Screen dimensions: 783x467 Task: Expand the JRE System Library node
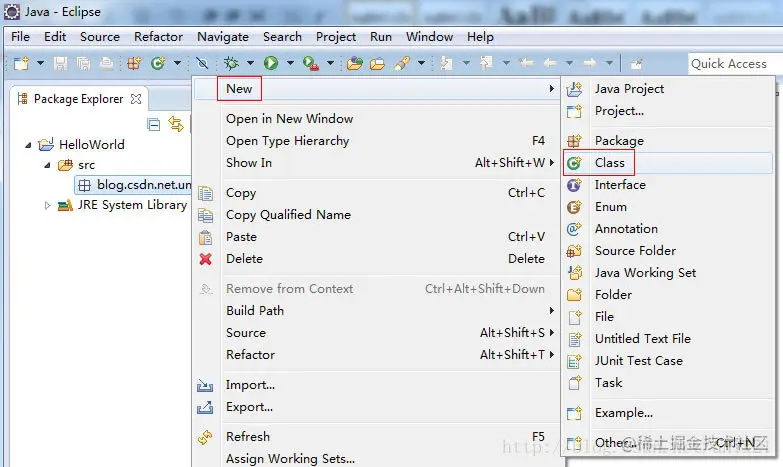tap(47, 205)
